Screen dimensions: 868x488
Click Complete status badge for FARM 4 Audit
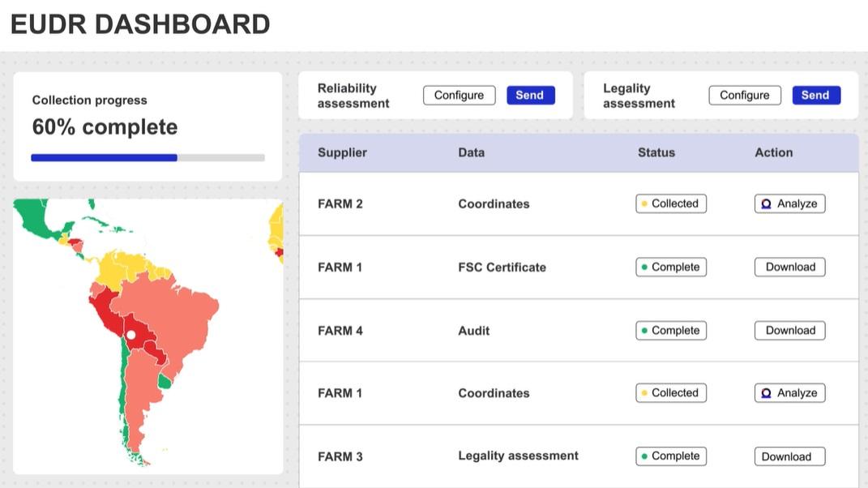pos(671,331)
